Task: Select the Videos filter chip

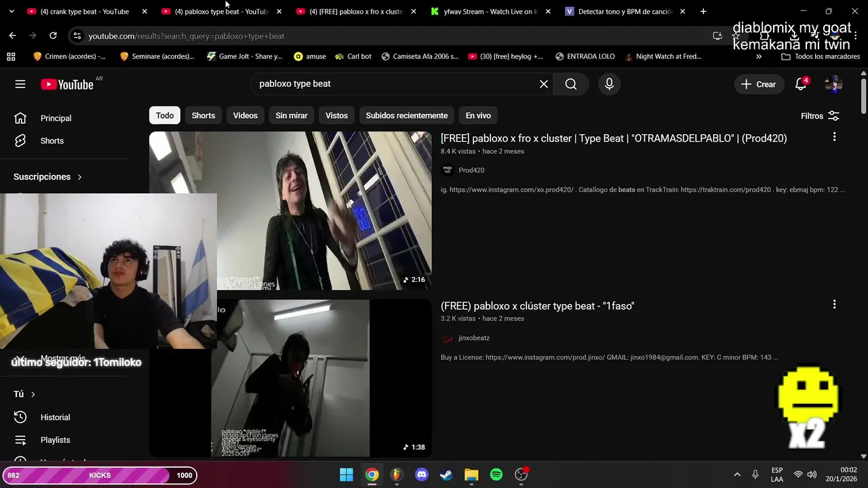Action: click(245, 116)
